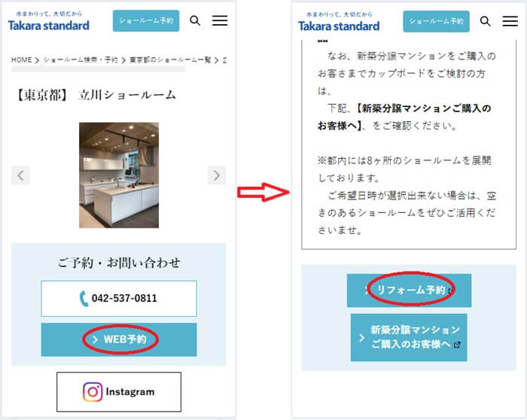Click ショールーム予約 button on left screen

(x=146, y=21)
